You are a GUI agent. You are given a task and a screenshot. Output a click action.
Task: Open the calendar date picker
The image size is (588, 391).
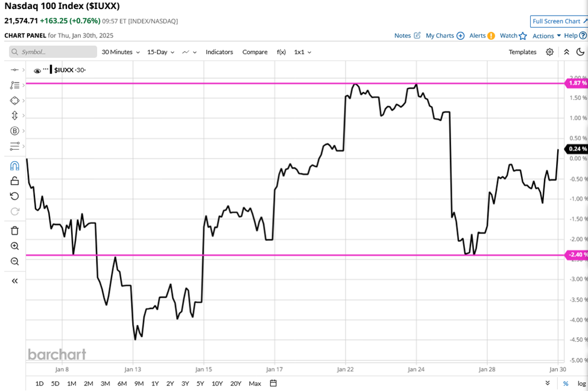pos(273,383)
